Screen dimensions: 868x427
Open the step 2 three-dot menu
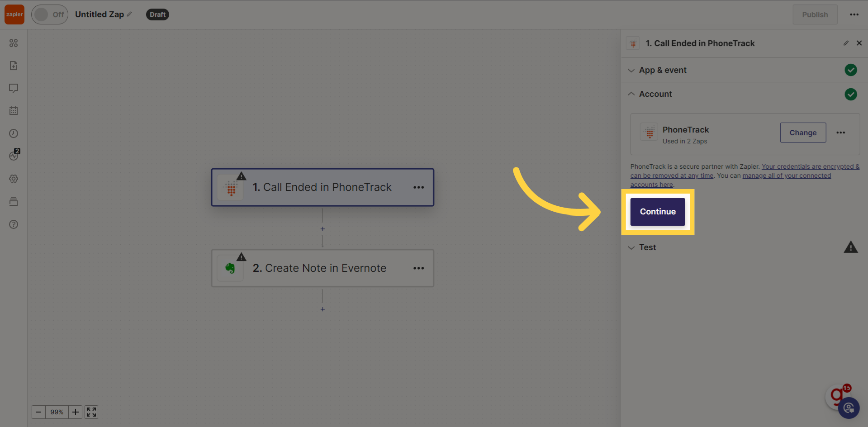(x=418, y=268)
